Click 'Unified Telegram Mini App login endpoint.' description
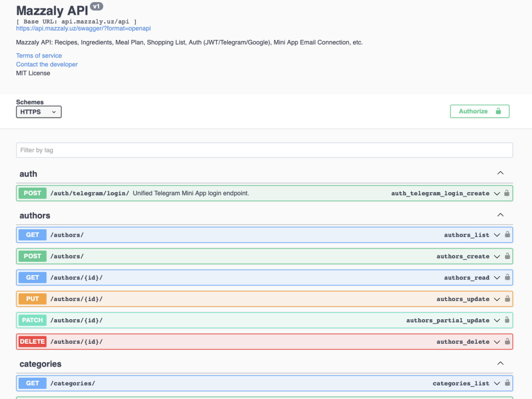Viewport: 532px width, 399px height. click(190, 194)
